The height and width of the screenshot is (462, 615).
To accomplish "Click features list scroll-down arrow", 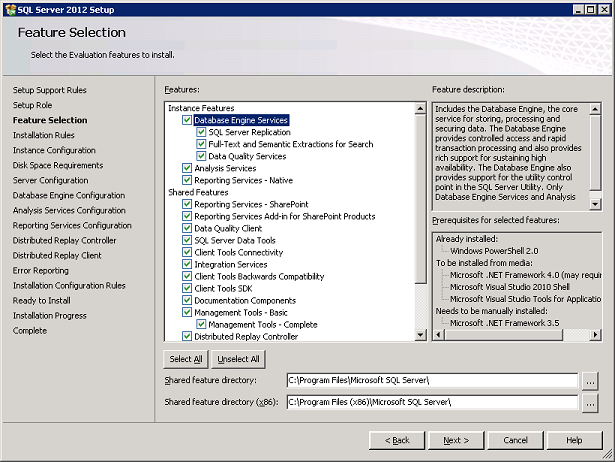I will [420, 335].
